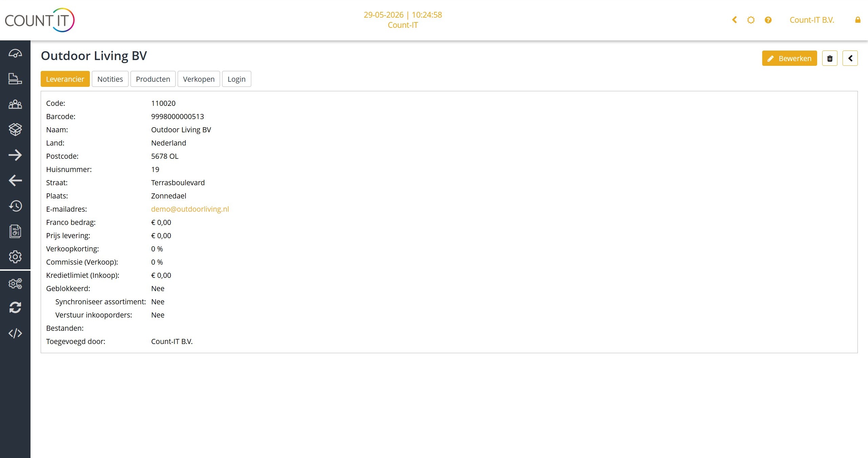Open the multiple gears sidebar icon
The height and width of the screenshot is (458, 868).
(x=15, y=284)
